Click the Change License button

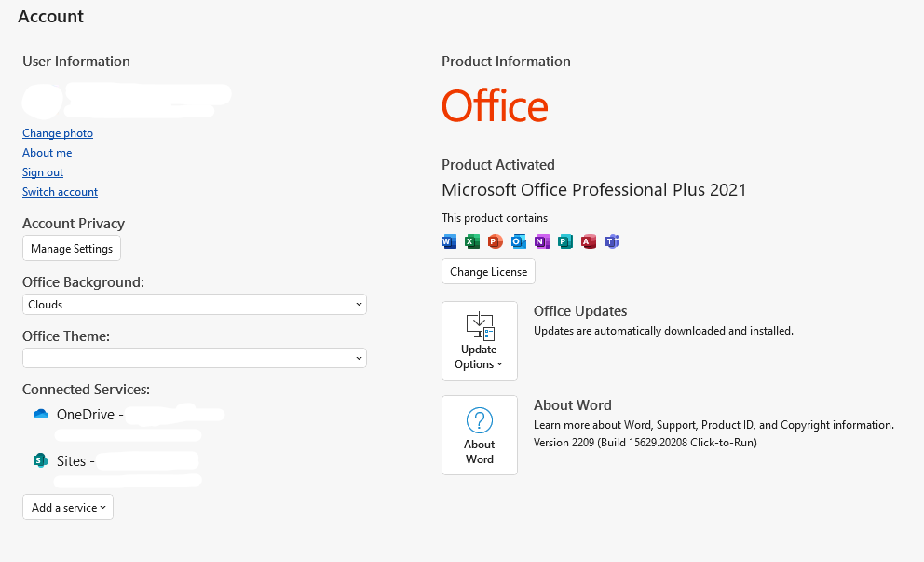click(x=488, y=271)
